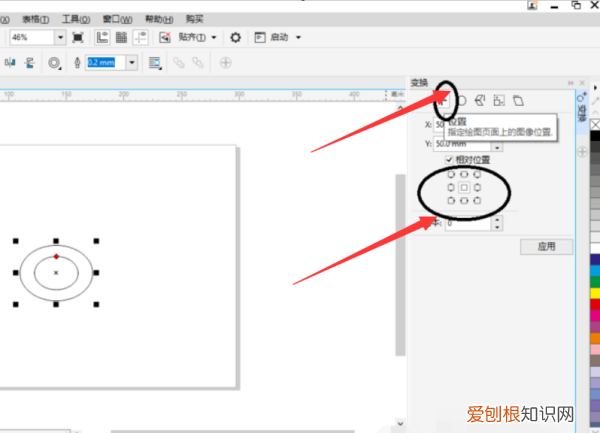This screenshot has width=600, height=433.
Task: Select the center anchor point box
Action: tap(464, 187)
